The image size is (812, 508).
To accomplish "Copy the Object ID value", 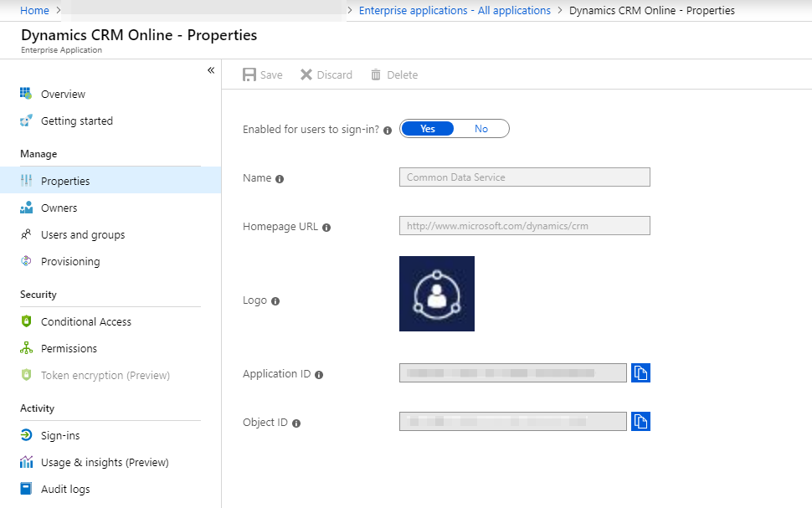I will (640, 422).
